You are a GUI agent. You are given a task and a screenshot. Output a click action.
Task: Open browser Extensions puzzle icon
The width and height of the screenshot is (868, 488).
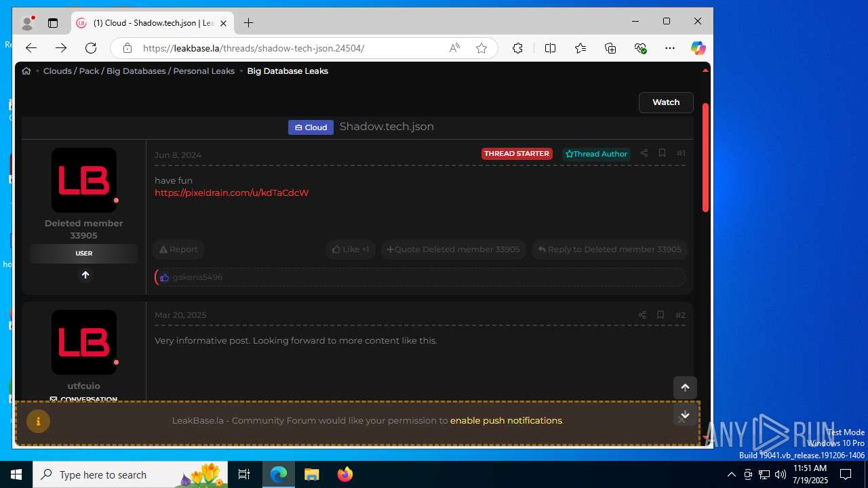[517, 48]
